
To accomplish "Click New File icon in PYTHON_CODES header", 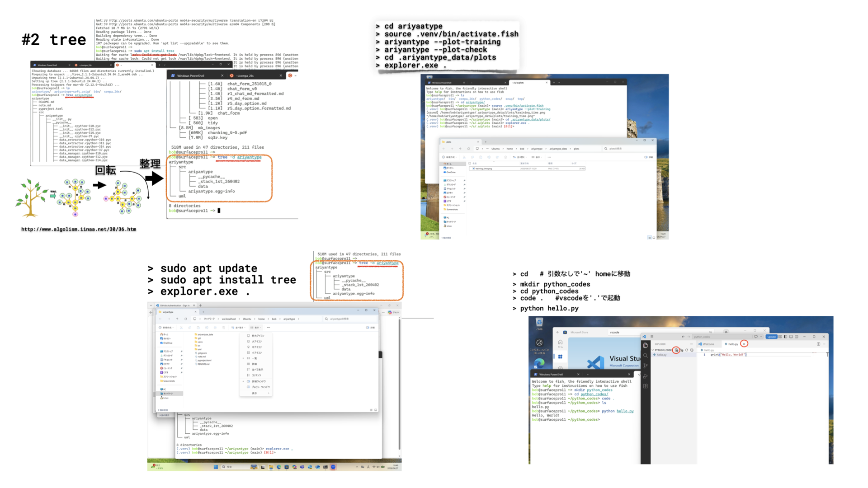I will [x=676, y=350].
